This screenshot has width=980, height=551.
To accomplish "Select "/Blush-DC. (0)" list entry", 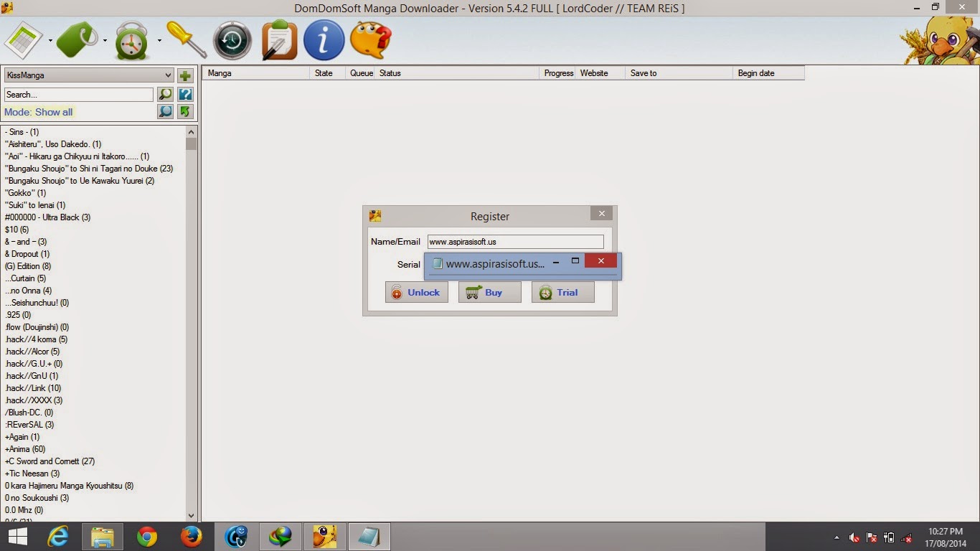I will coord(29,413).
